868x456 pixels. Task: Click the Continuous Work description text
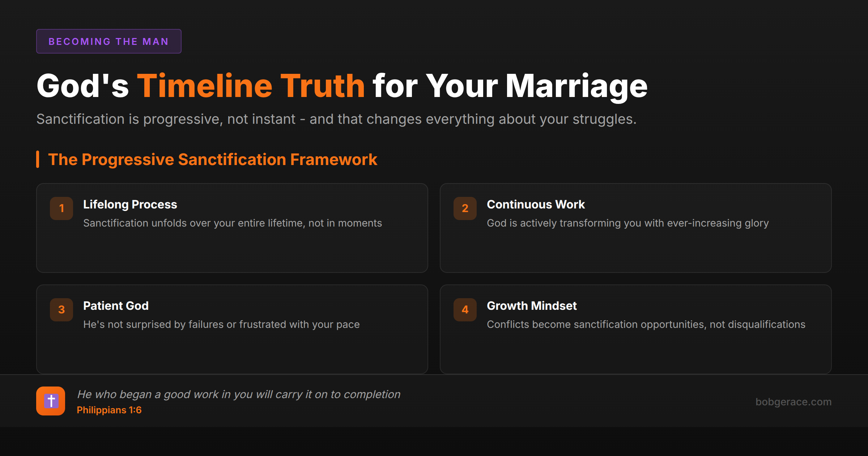(628, 223)
